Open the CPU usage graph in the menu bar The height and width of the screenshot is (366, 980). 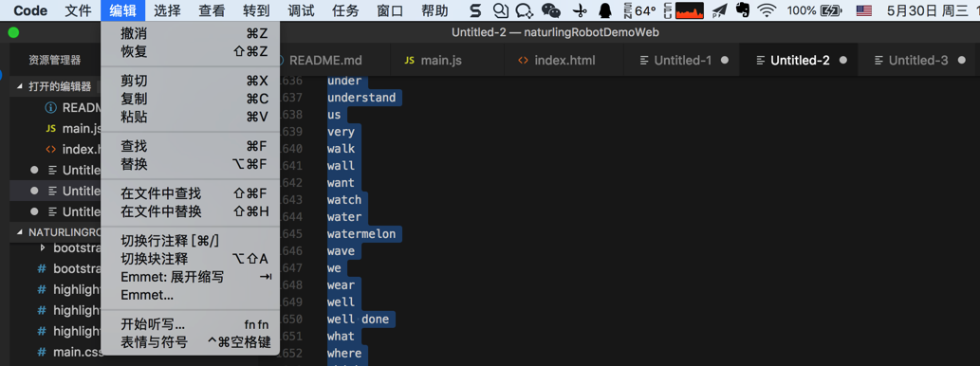tap(690, 10)
